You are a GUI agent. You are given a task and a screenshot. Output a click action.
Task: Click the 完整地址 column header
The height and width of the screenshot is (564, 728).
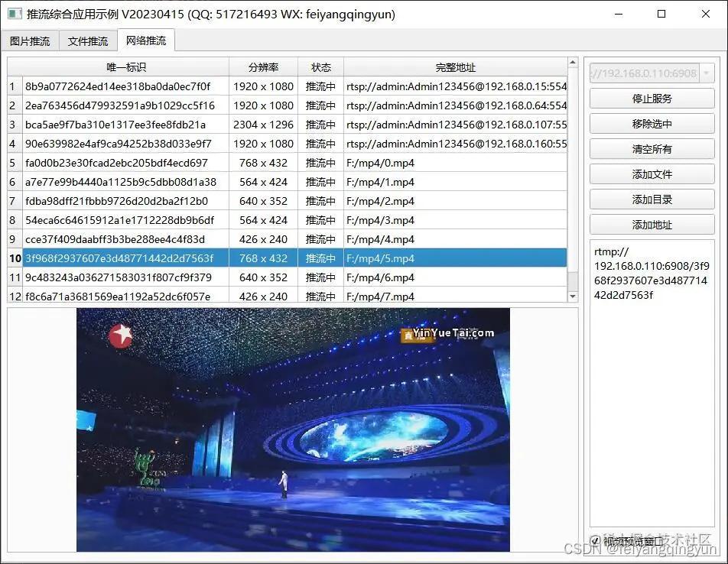coord(456,67)
